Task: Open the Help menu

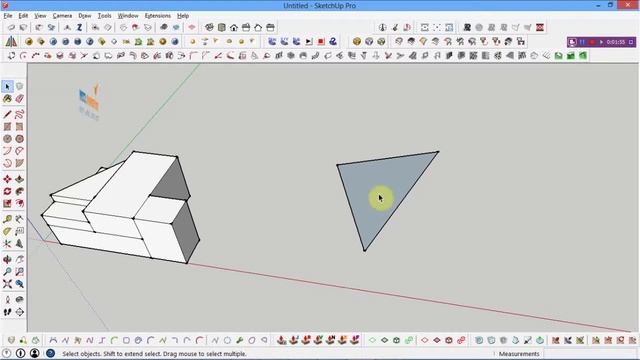Action: click(x=183, y=16)
